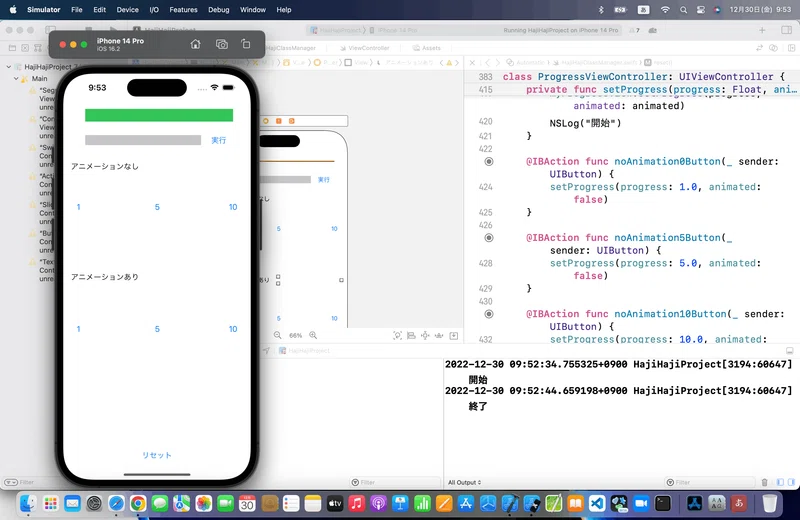Toggle the variables view pane in the debug area
The image size is (800, 520).
[x=780, y=482]
